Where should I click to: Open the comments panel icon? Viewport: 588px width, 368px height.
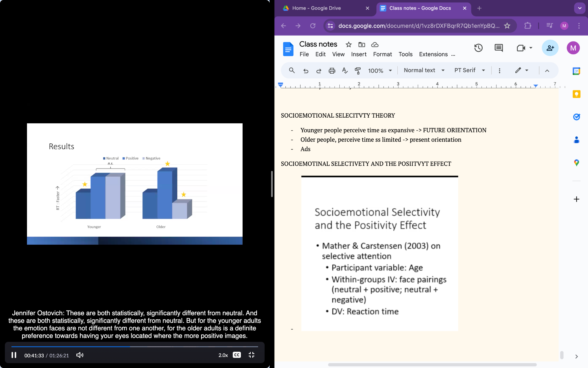tap(499, 48)
